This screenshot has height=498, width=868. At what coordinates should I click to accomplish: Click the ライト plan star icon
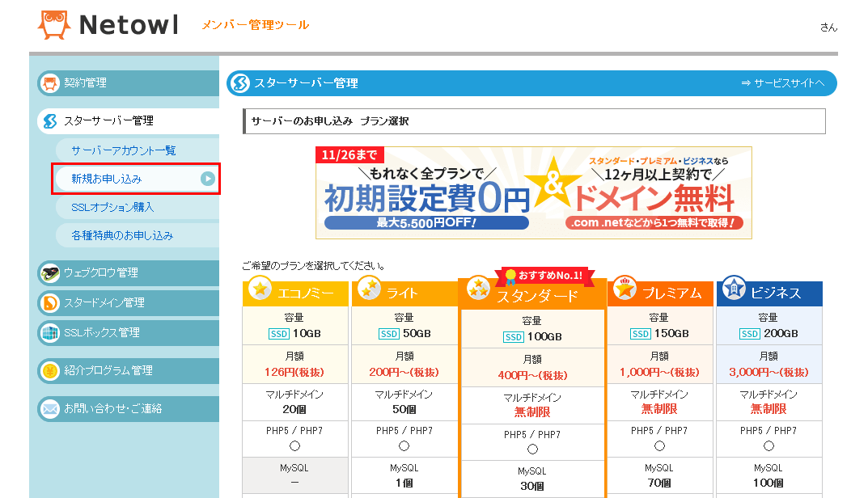(369, 289)
